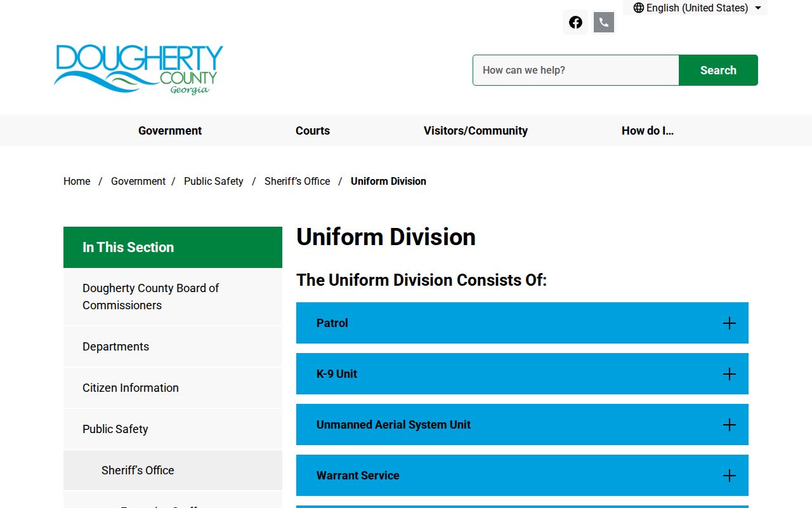Viewport: 812px width, 508px height.
Task: Open the Courts menu
Action: point(313,130)
